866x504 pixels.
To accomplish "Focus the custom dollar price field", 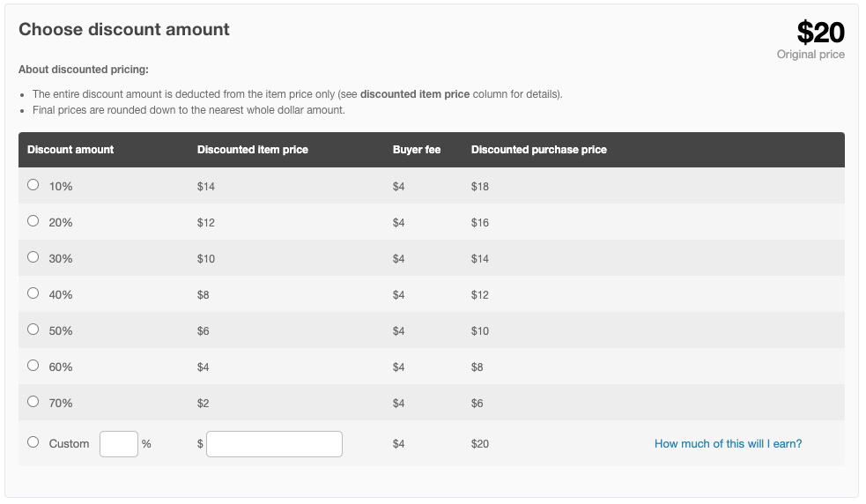I will pos(274,444).
